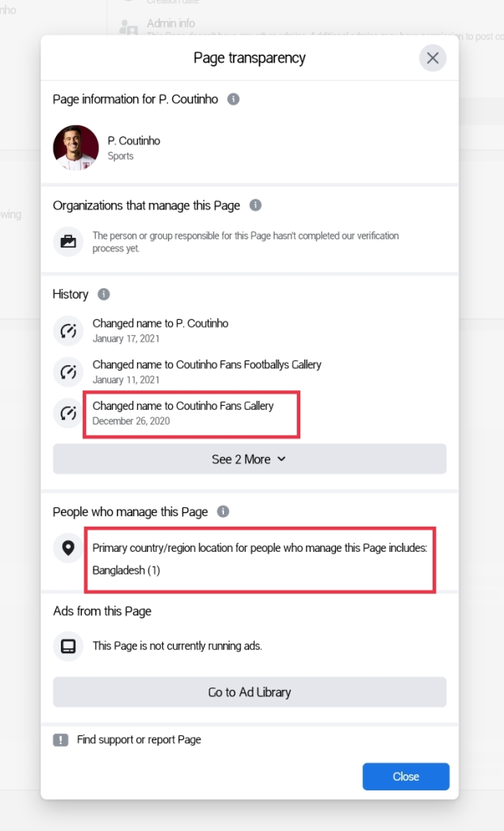Expand history with See 2 More

[250, 459]
